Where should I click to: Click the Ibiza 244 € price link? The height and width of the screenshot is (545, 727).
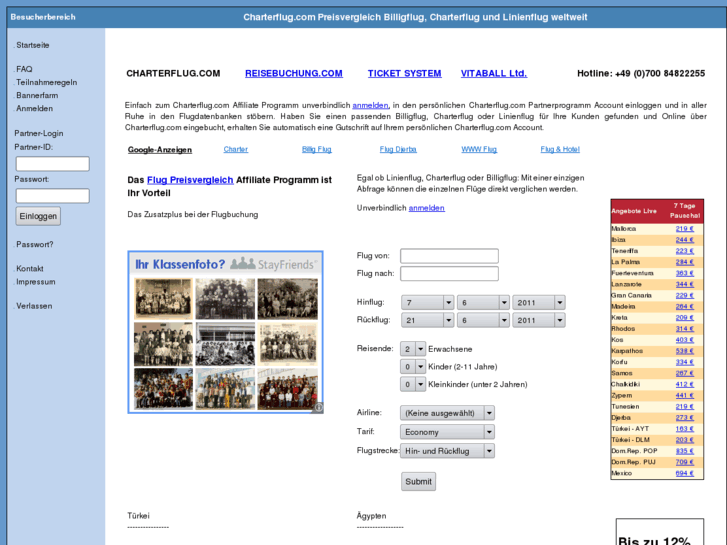click(x=684, y=240)
